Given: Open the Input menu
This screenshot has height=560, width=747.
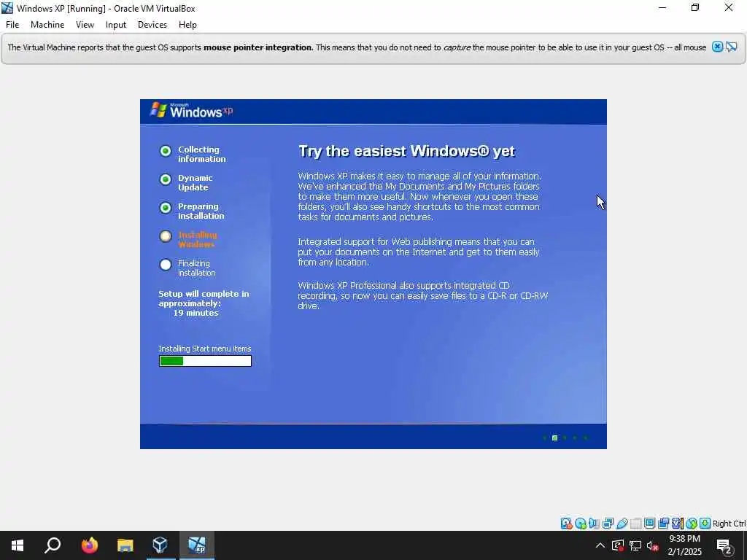Looking at the screenshot, I should [116, 25].
